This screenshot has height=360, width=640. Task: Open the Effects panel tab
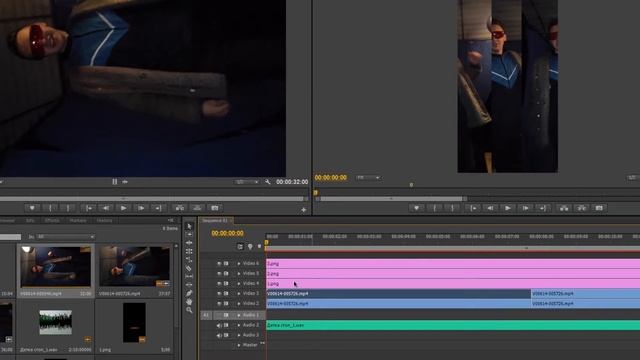coord(52,220)
